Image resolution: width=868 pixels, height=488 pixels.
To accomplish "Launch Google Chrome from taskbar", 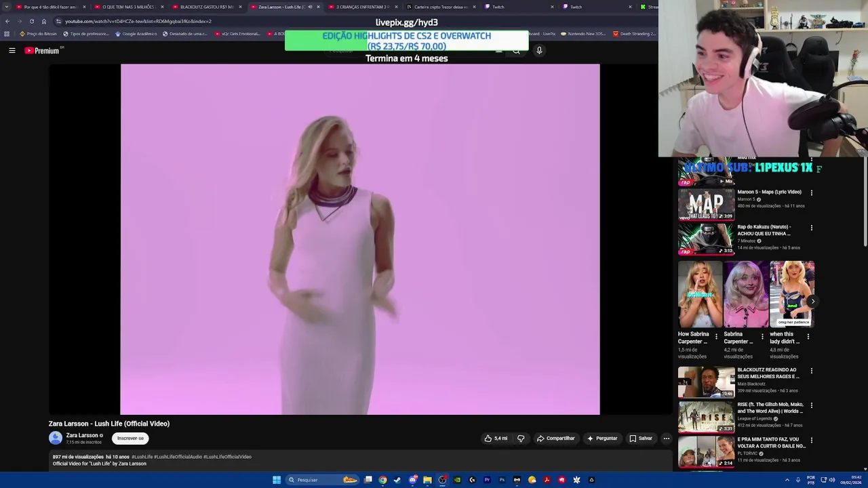I will coord(383,480).
